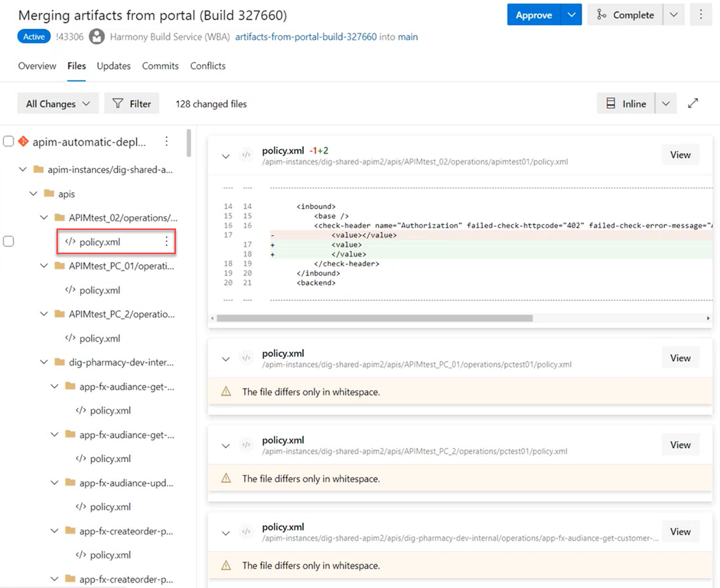This screenshot has height=588, width=720.
Task: Check the apim-automatic-depl repository checkbox
Action: pyautogui.click(x=9, y=142)
